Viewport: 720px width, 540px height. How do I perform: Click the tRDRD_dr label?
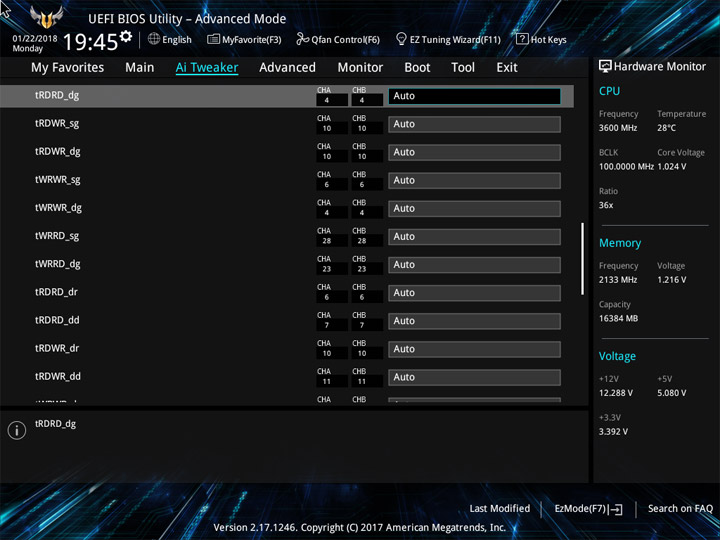[56, 292]
